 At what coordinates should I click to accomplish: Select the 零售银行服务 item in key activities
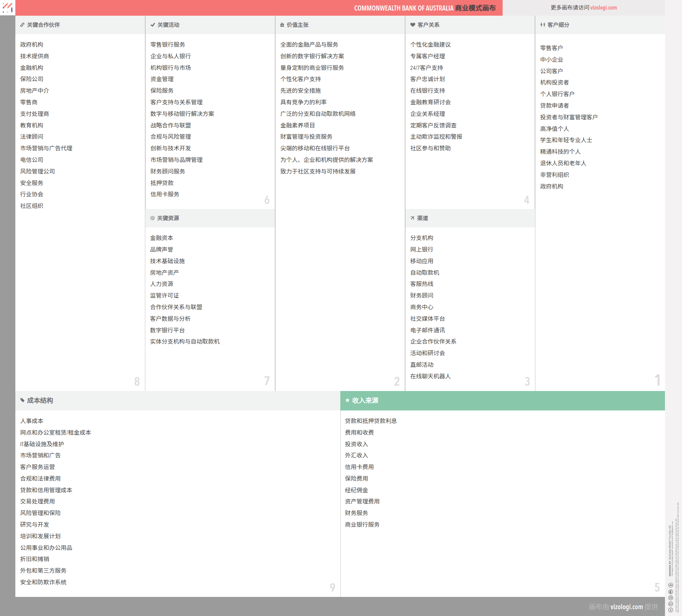(167, 45)
